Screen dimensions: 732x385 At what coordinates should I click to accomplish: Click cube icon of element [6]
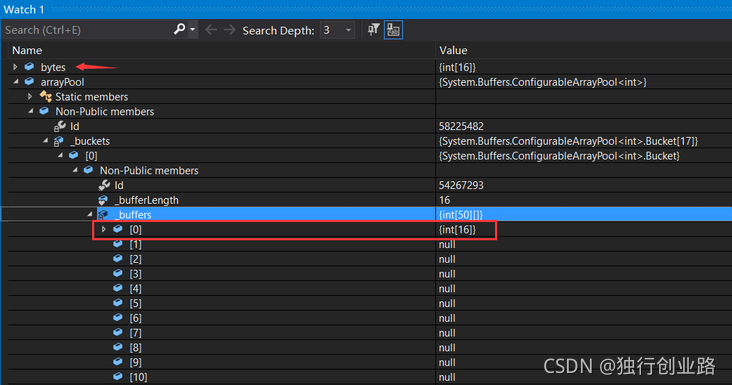tap(118, 317)
